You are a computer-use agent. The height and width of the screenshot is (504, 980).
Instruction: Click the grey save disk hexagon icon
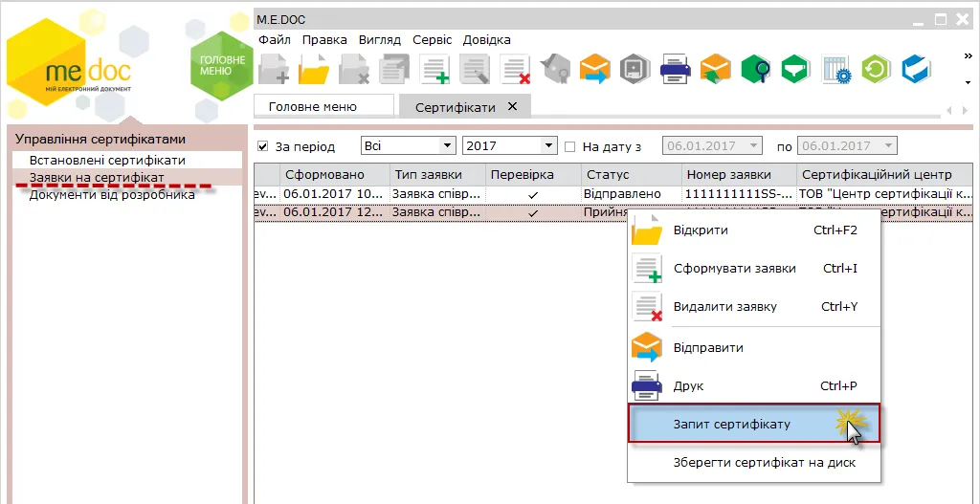635,69
